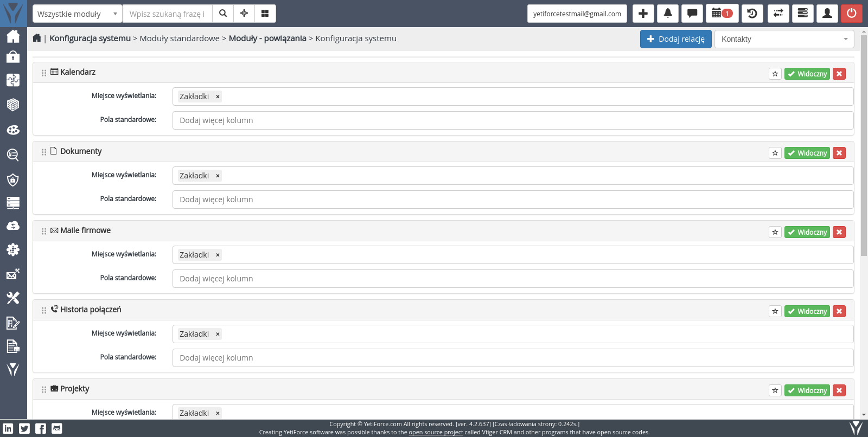Open the document edit icon in sidebar
868x437 pixels.
[x=13, y=323]
